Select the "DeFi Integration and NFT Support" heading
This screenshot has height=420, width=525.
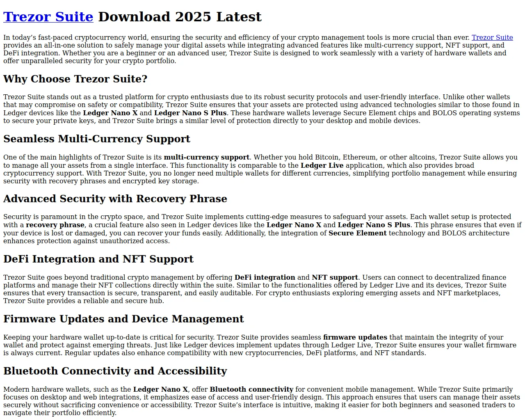(98, 259)
